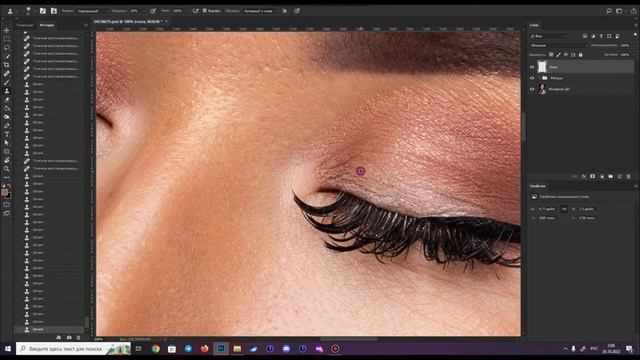The width and height of the screenshot is (640, 360).
Task: Toggle the Aligned checkbox in options bar
Action: click(205, 11)
